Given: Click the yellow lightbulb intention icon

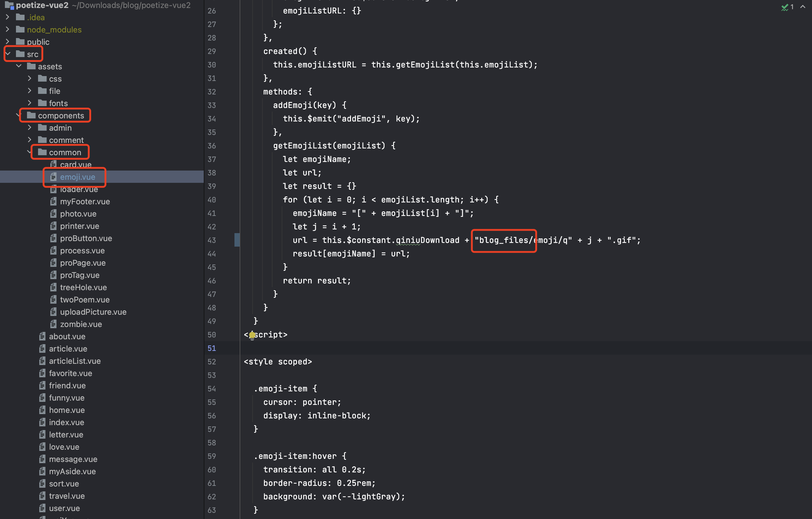Looking at the screenshot, I should [252, 335].
